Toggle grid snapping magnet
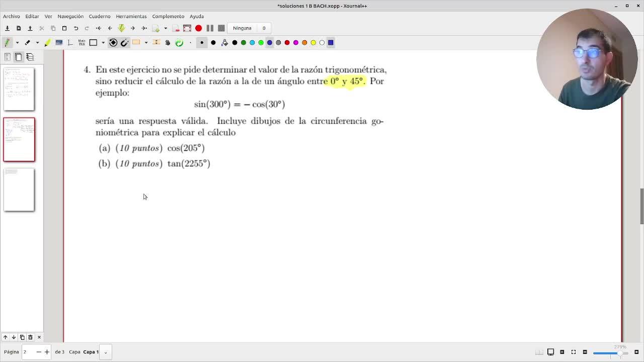 pyautogui.click(x=125, y=43)
